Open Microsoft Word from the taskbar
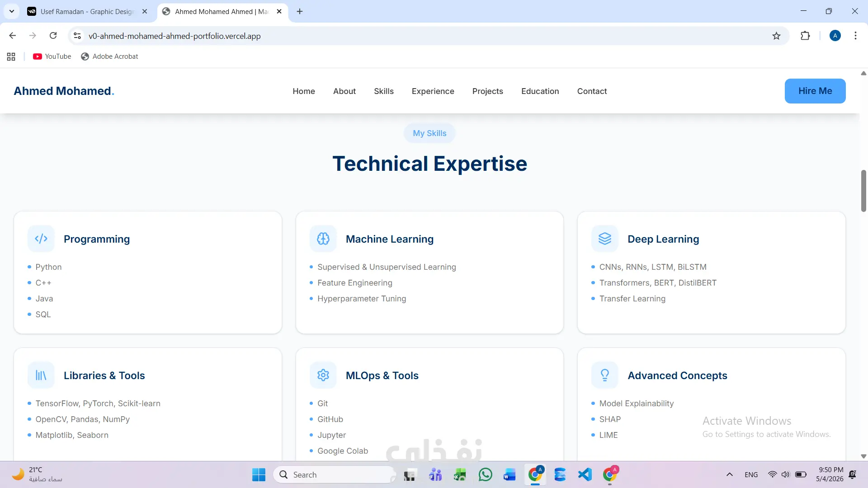The width and height of the screenshot is (868, 488). [x=509, y=475]
